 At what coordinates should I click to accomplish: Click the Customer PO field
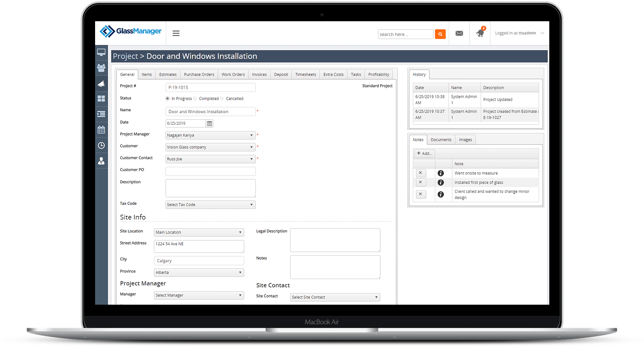click(x=210, y=171)
